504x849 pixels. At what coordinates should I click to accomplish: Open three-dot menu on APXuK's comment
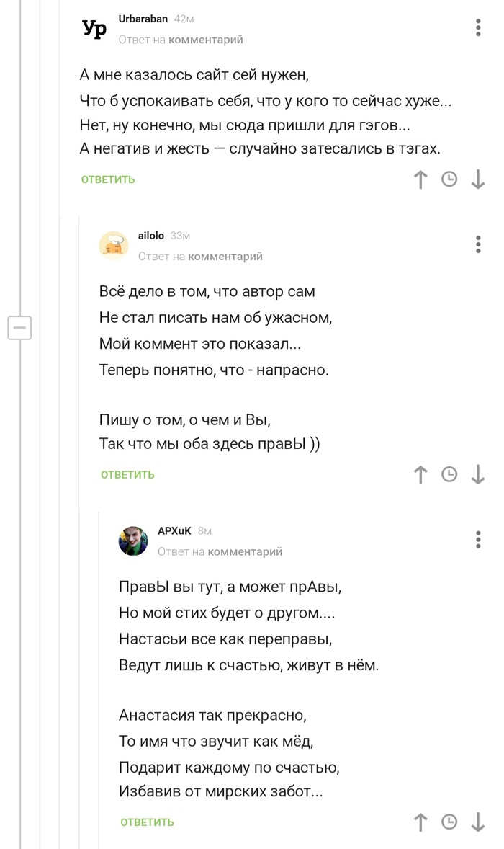click(x=478, y=539)
